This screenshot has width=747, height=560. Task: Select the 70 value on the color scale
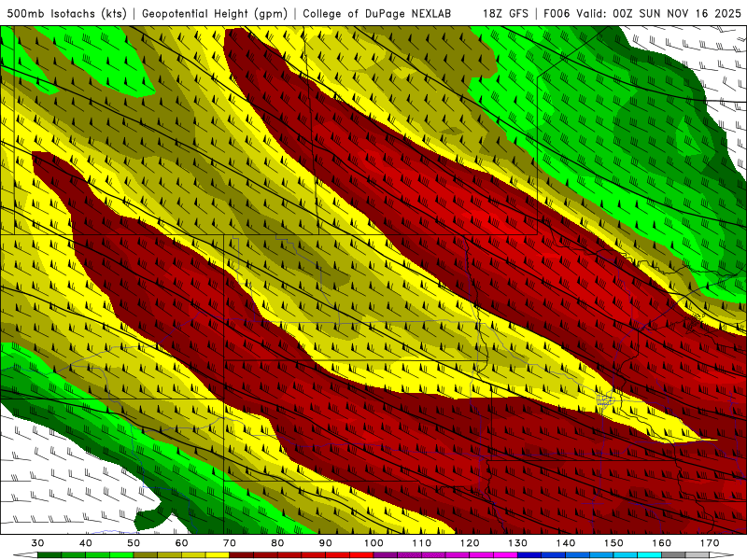coord(230,543)
